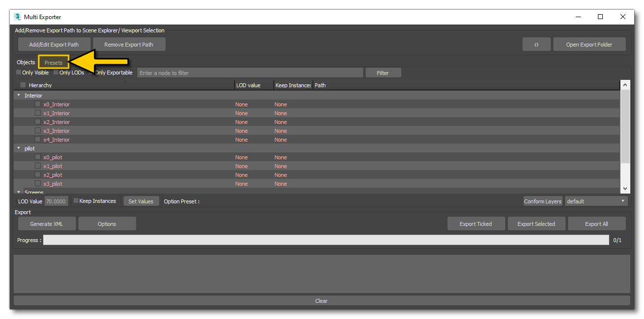
Task: Select the Objects tab
Action: (26, 63)
